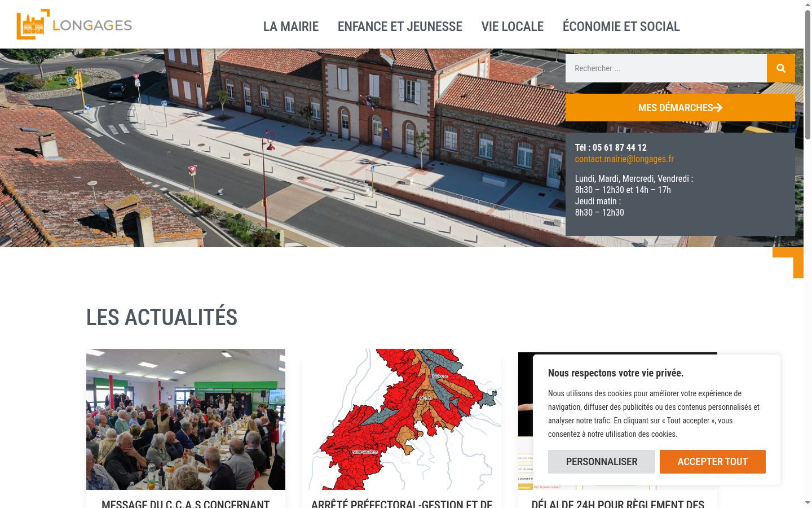
Task: Focus the Rechercher search field
Action: coord(666,68)
